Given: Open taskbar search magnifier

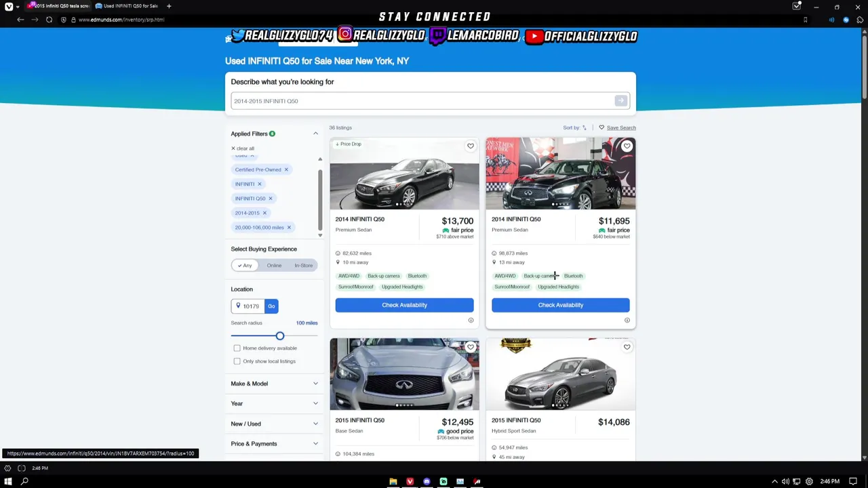Looking at the screenshot, I should click(25, 481).
